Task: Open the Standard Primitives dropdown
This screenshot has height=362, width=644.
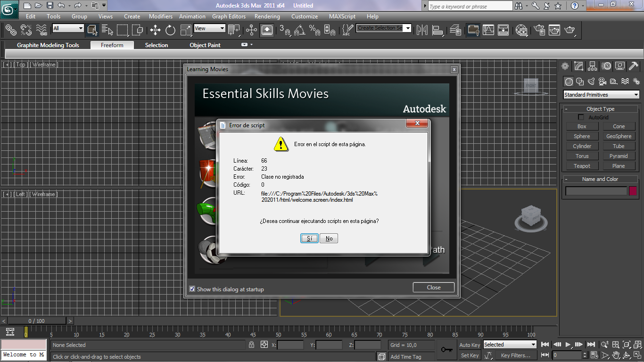Action: tap(602, 95)
